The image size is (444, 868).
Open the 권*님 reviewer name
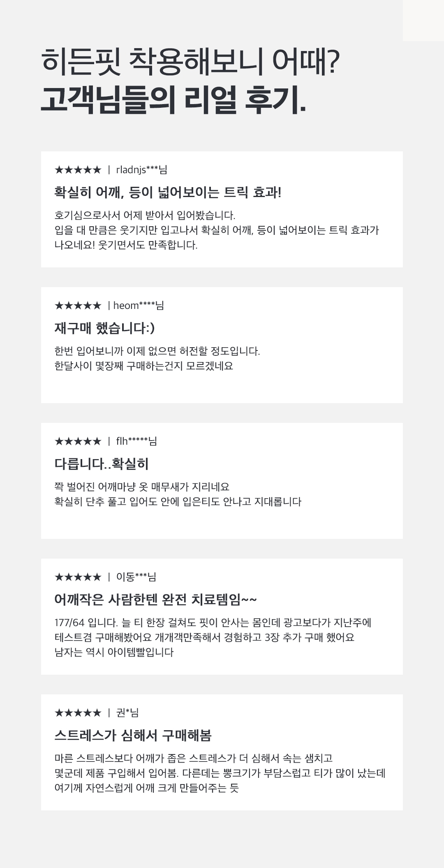[127, 713]
